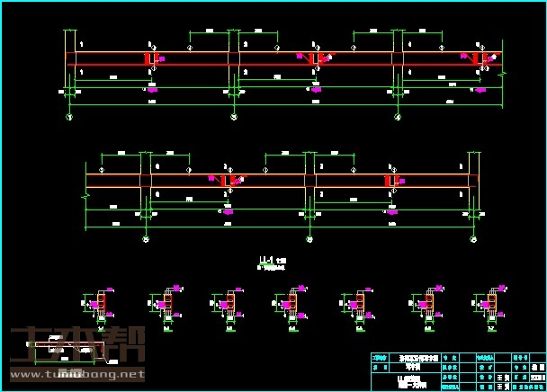This screenshot has width=547, height=392.
Task: Click the www.tumubong.net watermark link
Action: (x=76, y=374)
